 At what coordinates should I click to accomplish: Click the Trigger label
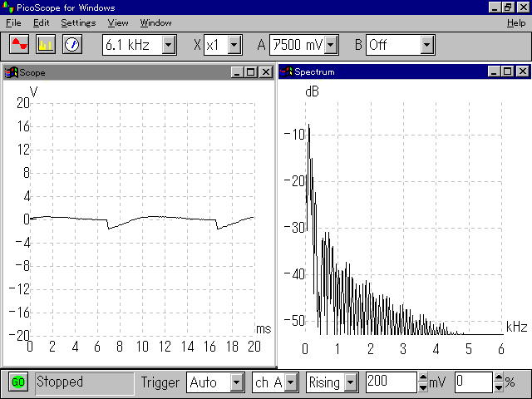click(x=160, y=382)
